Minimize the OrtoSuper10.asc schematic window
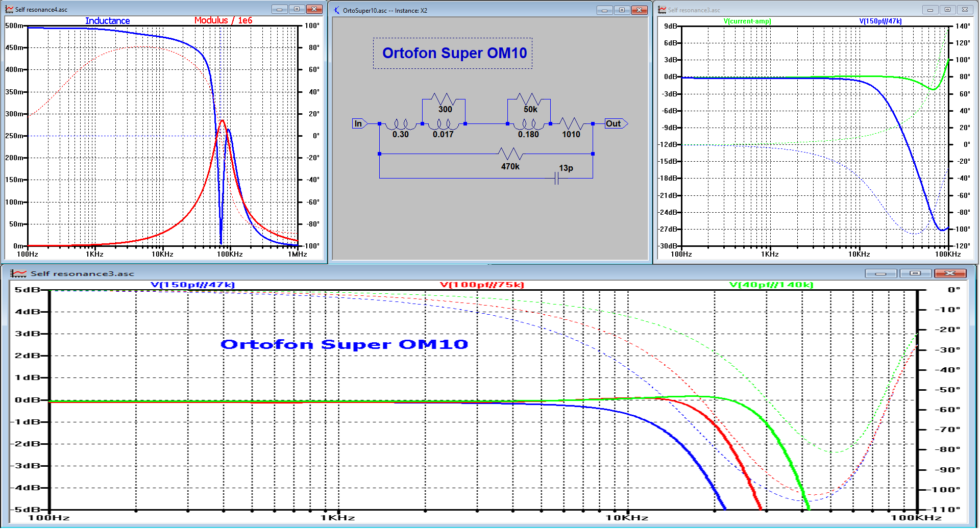This screenshot has width=980, height=530. (x=604, y=10)
